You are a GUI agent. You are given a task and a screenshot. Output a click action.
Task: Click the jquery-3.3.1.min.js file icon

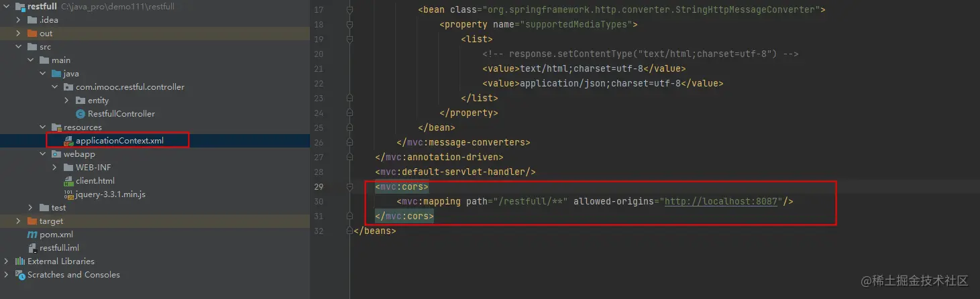(68, 194)
